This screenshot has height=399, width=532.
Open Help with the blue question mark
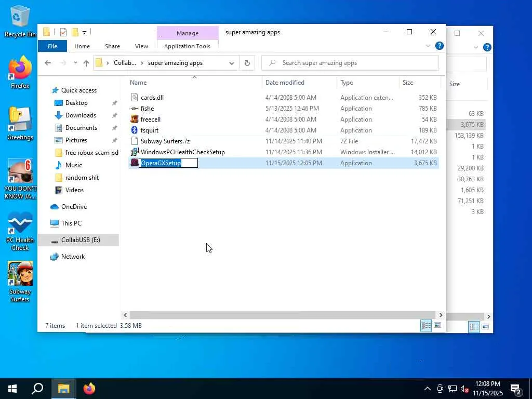click(x=440, y=46)
